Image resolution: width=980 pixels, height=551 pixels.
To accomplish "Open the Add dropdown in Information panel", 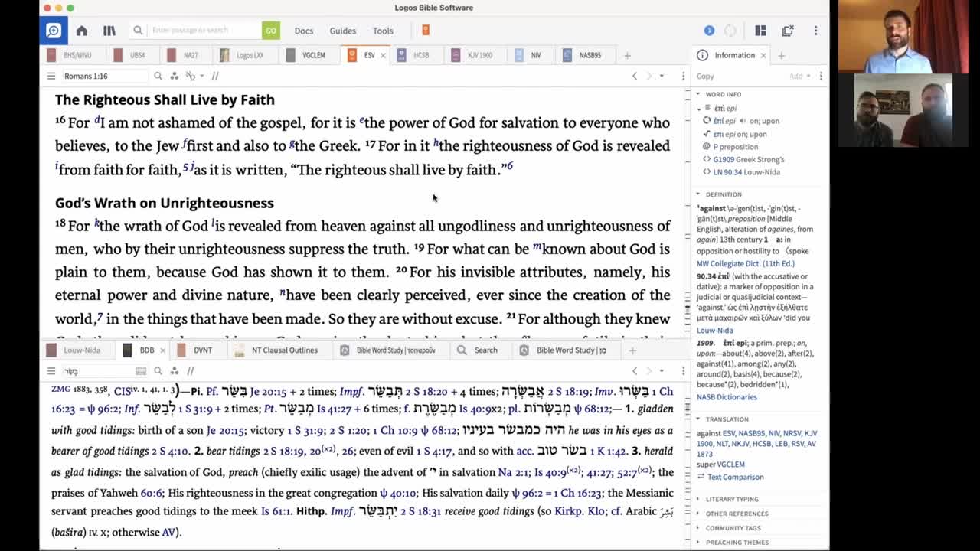I will [x=800, y=76].
